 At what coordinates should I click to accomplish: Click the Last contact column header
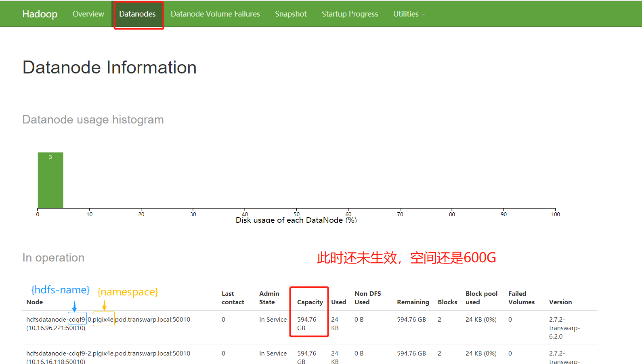[x=233, y=298]
